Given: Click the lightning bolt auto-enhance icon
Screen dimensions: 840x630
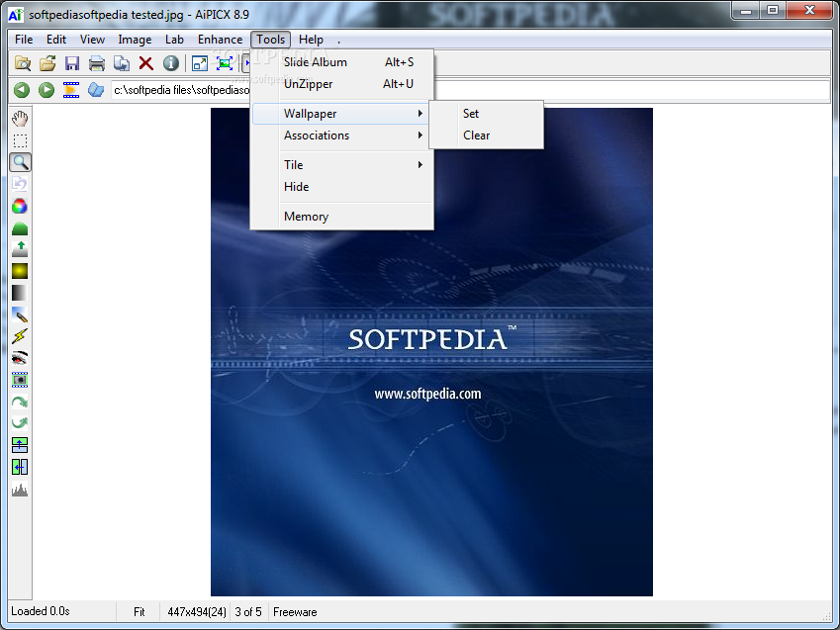Looking at the screenshot, I should [x=20, y=336].
